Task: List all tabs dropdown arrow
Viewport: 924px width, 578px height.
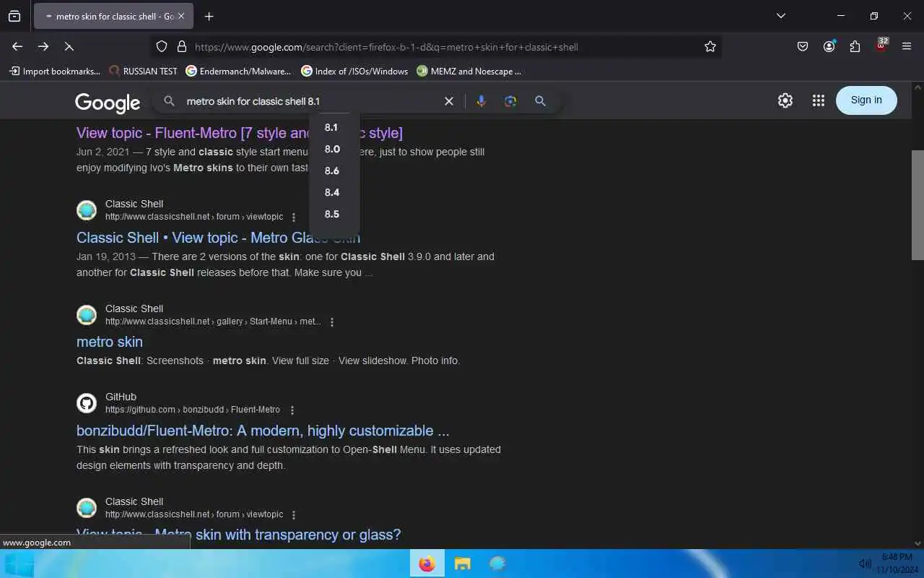Action: coord(781,15)
